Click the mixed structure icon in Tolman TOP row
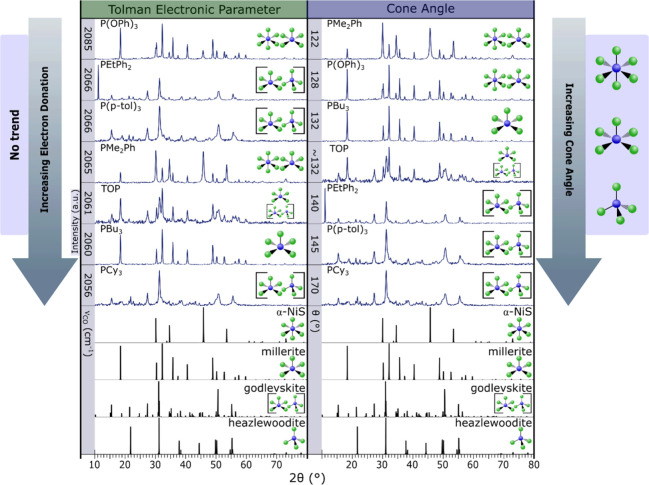This screenshot has width=649, height=485. pyautogui.click(x=280, y=203)
